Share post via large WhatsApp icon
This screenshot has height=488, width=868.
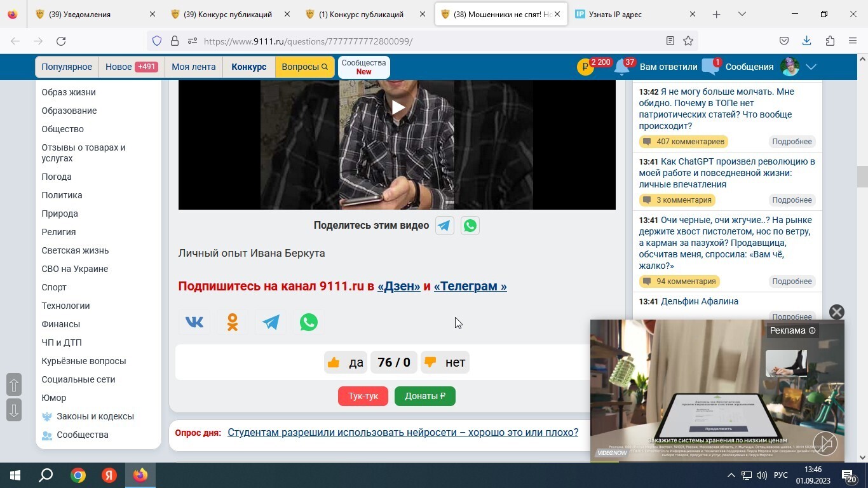pyautogui.click(x=309, y=322)
